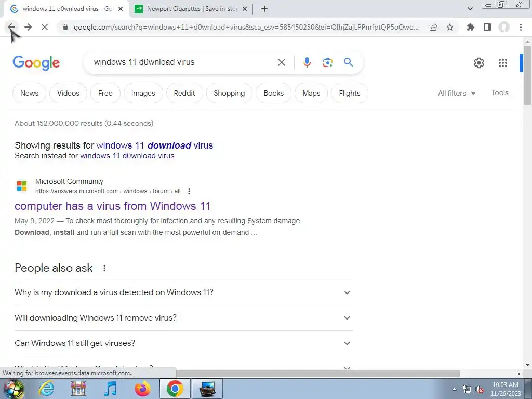Open Google quick settings gear

click(x=479, y=63)
